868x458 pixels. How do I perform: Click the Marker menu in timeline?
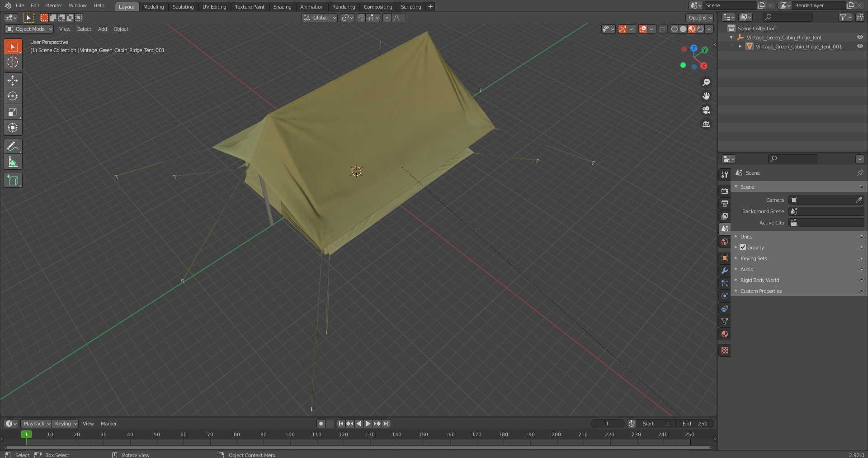pos(108,424)
